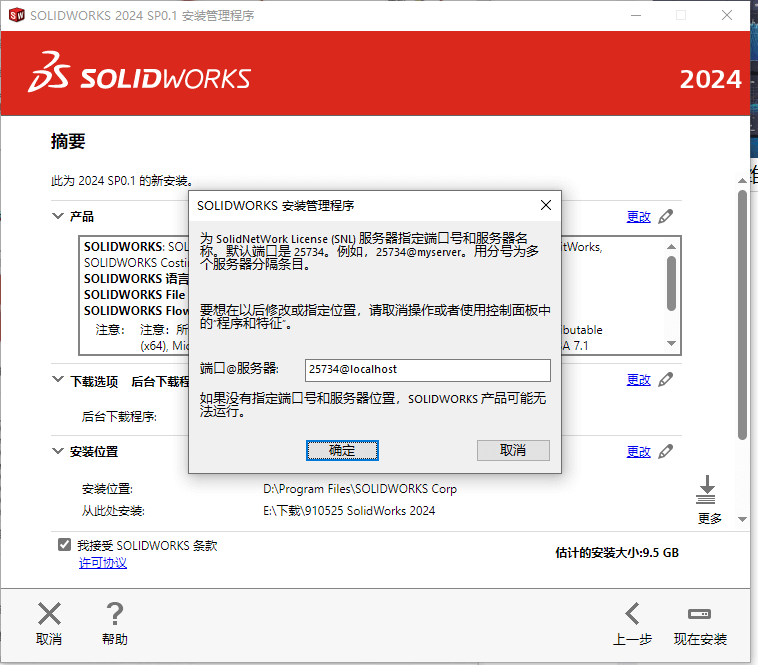This screenshot has width=758, height=665.
Task: Click SOLIDWORKS 语言 entry in product list
Action: pos(136,278)
